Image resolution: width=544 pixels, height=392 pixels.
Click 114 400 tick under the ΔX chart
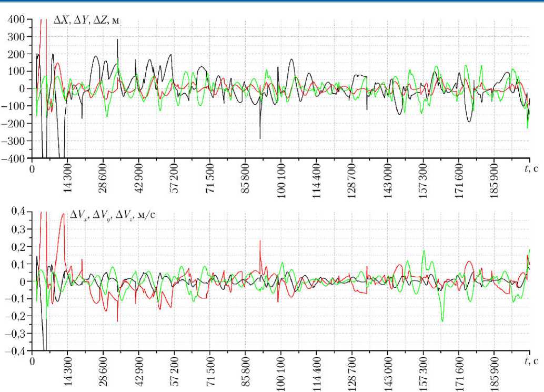click(x=316, y=180)
